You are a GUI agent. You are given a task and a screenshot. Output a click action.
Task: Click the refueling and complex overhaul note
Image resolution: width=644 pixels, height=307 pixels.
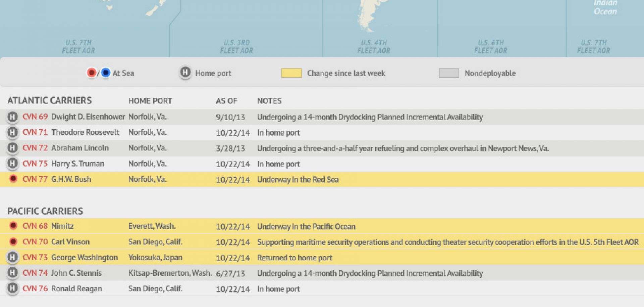[403, 148]
